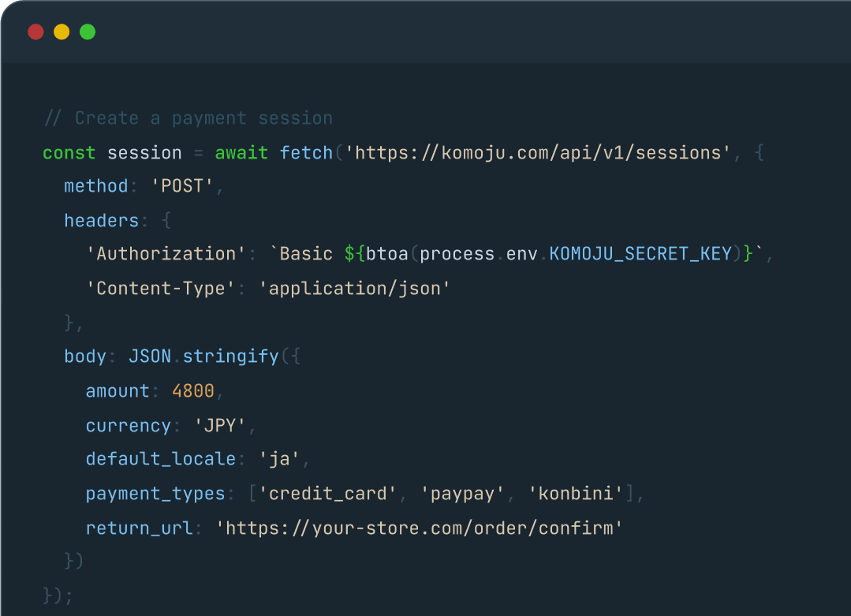
Task: Click the KOMOJU_SECRET_KEY variable
Action: click(x=640, y=254)
